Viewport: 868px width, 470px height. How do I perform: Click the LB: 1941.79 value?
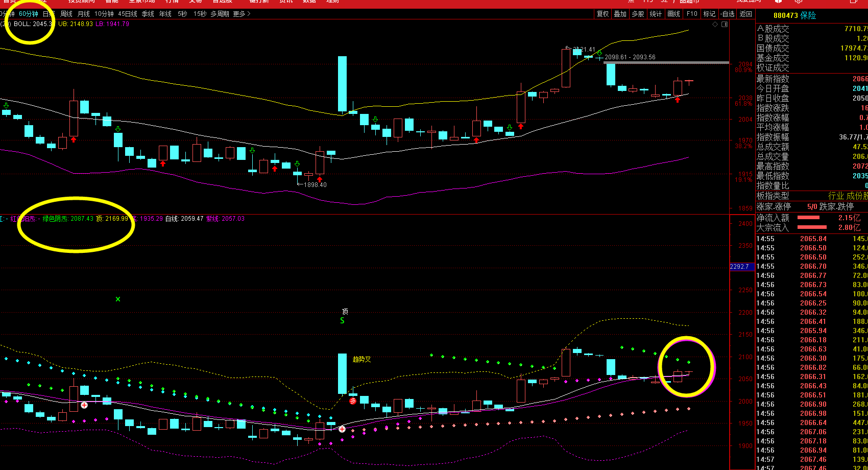click(112, 24)
